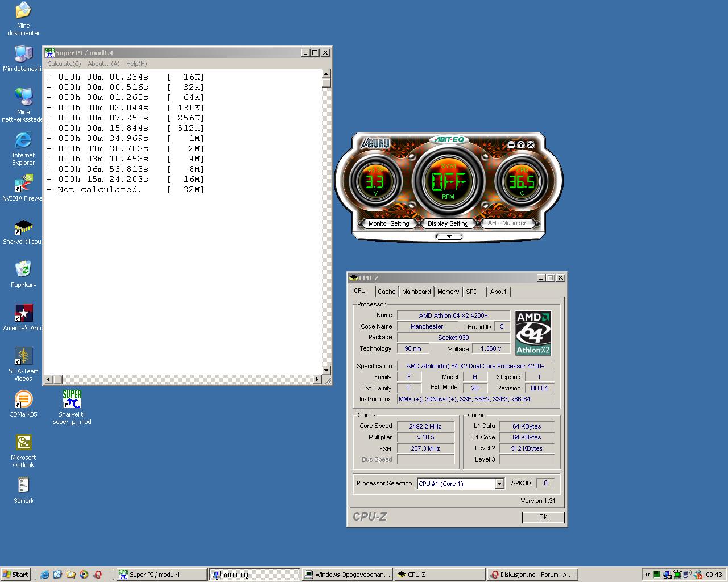728x582 pixels.
Task: Switch to the Cache tab in CPU-Z
Action: click(386, 292)
